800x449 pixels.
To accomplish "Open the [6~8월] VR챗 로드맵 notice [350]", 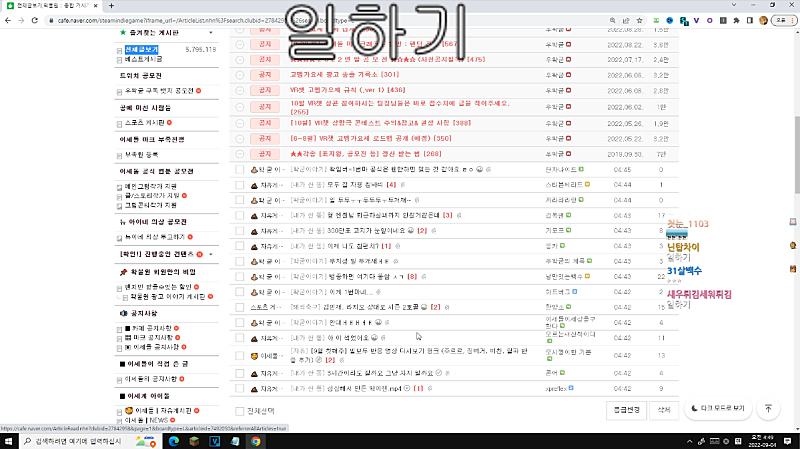I will [371, 138].
